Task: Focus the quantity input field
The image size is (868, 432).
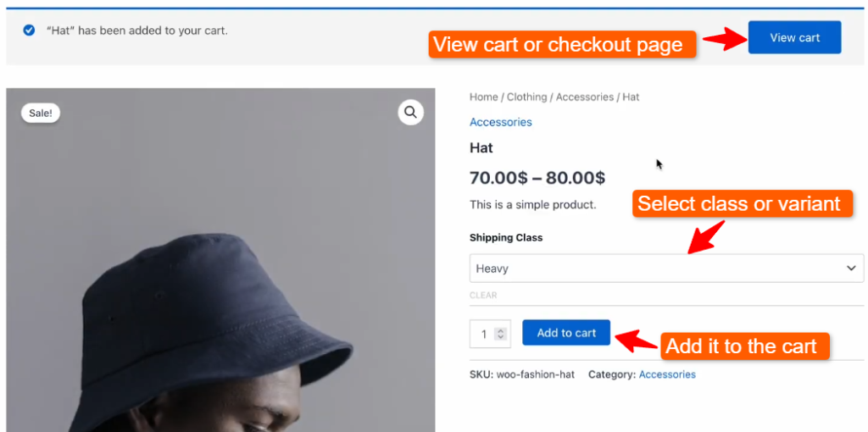Action: [x=483, y=334]
